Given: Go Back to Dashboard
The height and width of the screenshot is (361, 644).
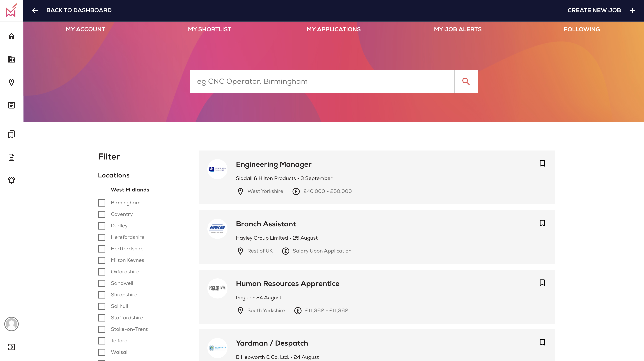Looking at the screenshot, I should click(x=79, y=10).
